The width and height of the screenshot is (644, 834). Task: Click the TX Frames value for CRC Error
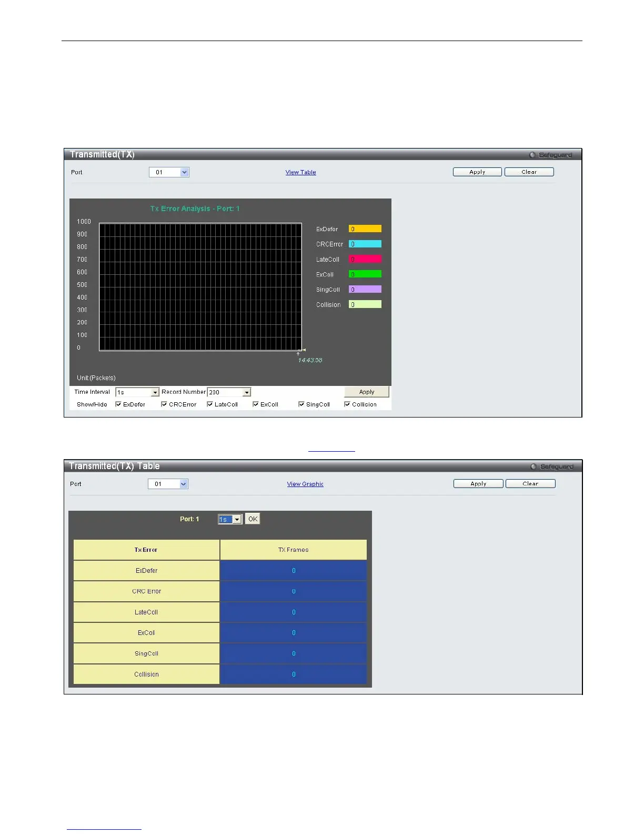[x=294, y=591]
